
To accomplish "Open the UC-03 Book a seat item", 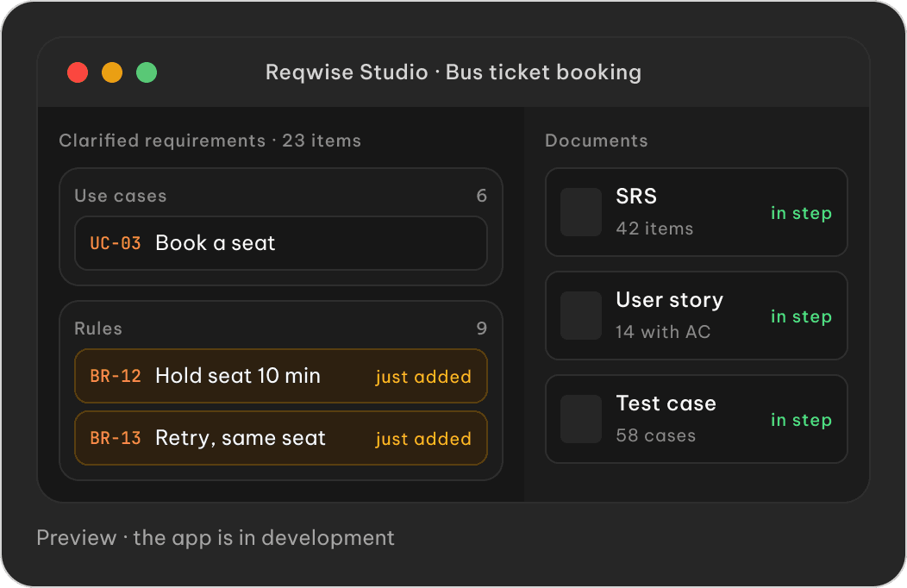I will tap(281, 243).
